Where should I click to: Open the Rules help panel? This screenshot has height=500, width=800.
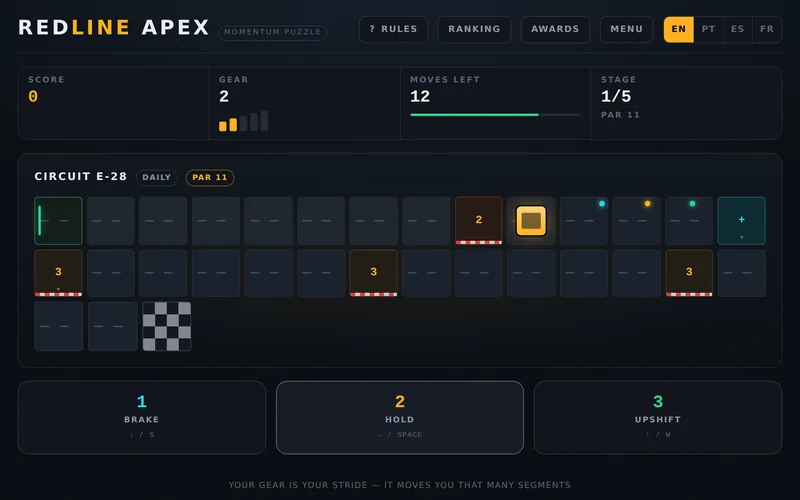click(x=393, y=29)
